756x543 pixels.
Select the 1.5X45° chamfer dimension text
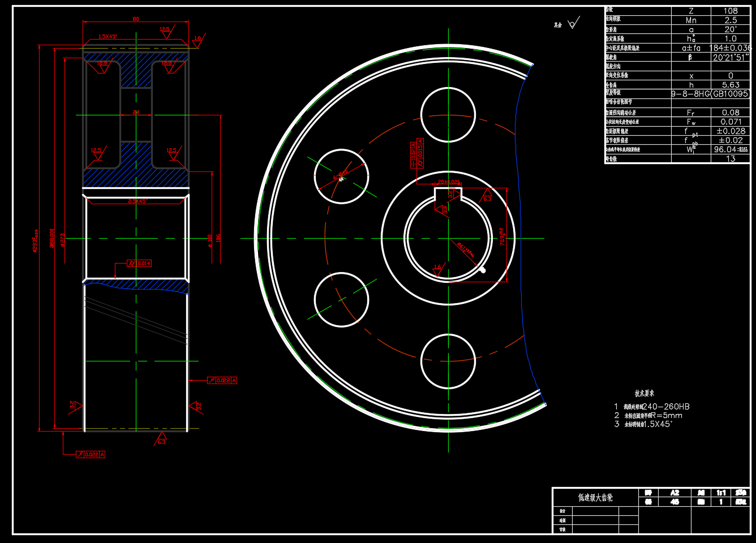pyautogui.click(x=108, y=37)
